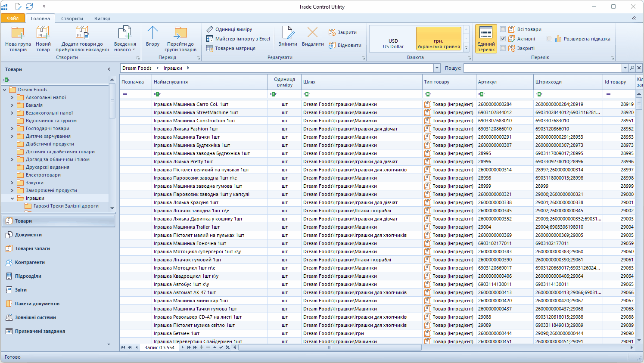Image resolution: width=644 pixels, height=363 pixels.
Task: Open Додати товари до прибуткової накладної
Action: coord(82,33)
